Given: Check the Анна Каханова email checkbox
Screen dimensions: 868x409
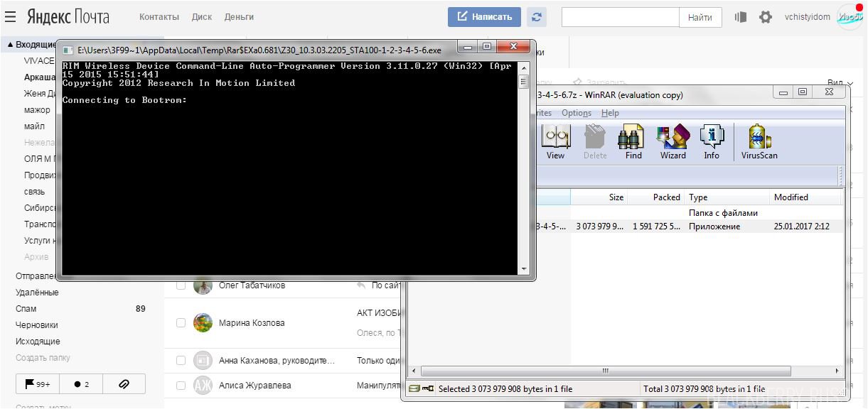Looking at the screenshot, I should 181,361.
